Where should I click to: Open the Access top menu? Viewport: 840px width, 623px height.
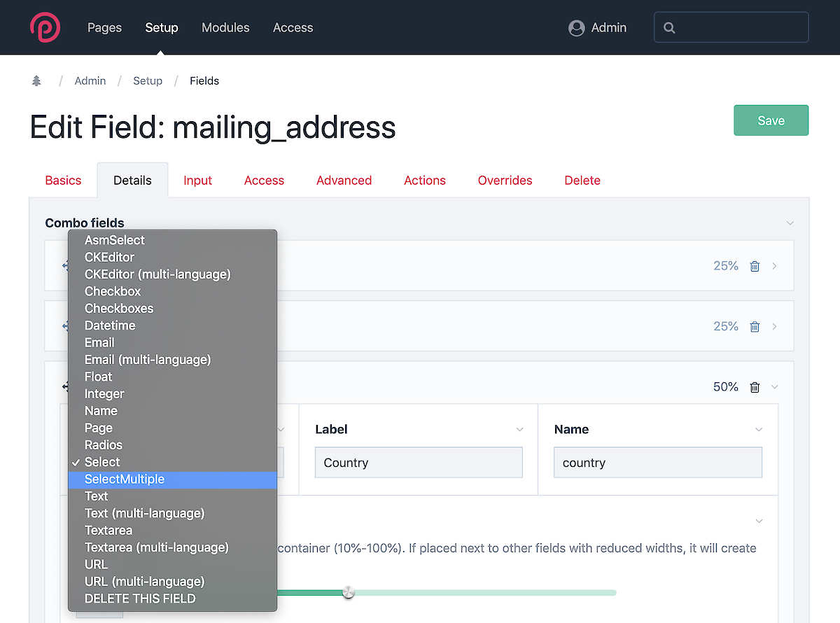293,27
